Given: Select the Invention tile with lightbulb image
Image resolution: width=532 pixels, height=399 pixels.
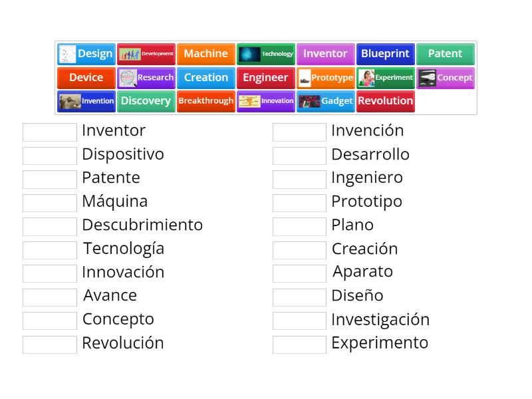Looking at the screenshot, I should [x=86, y=101].
